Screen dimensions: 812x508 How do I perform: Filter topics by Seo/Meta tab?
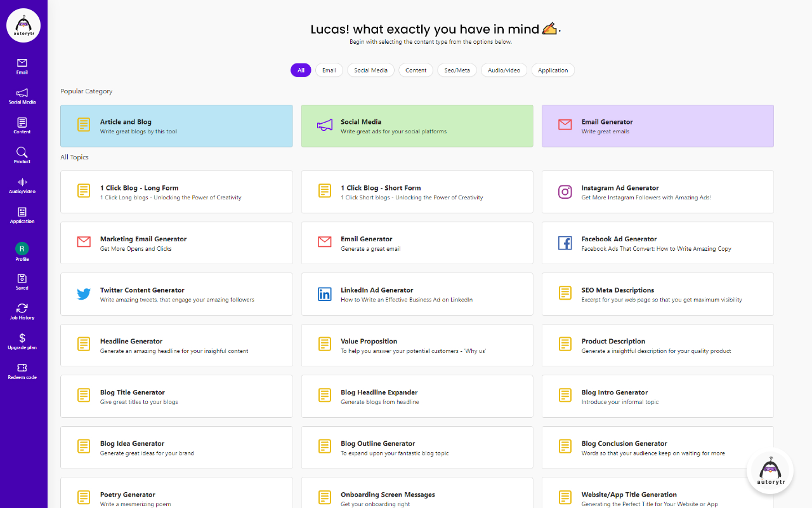tap(457, 70)
